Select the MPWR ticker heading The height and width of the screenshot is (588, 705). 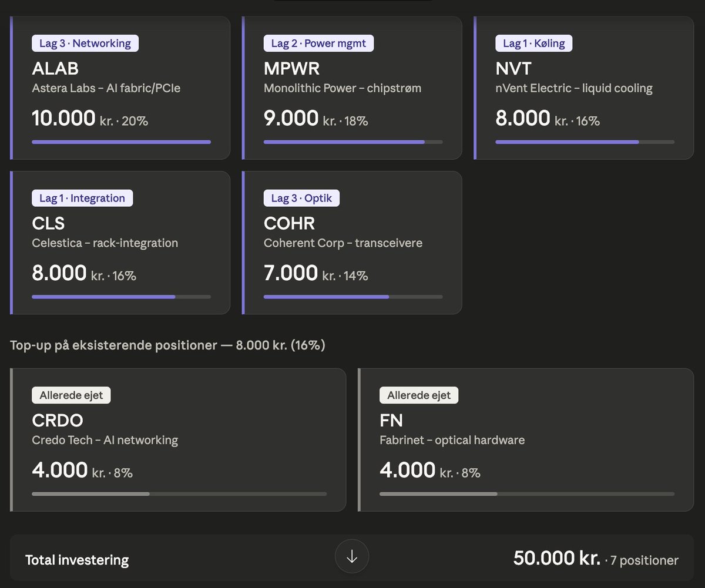tap(292, 69)
